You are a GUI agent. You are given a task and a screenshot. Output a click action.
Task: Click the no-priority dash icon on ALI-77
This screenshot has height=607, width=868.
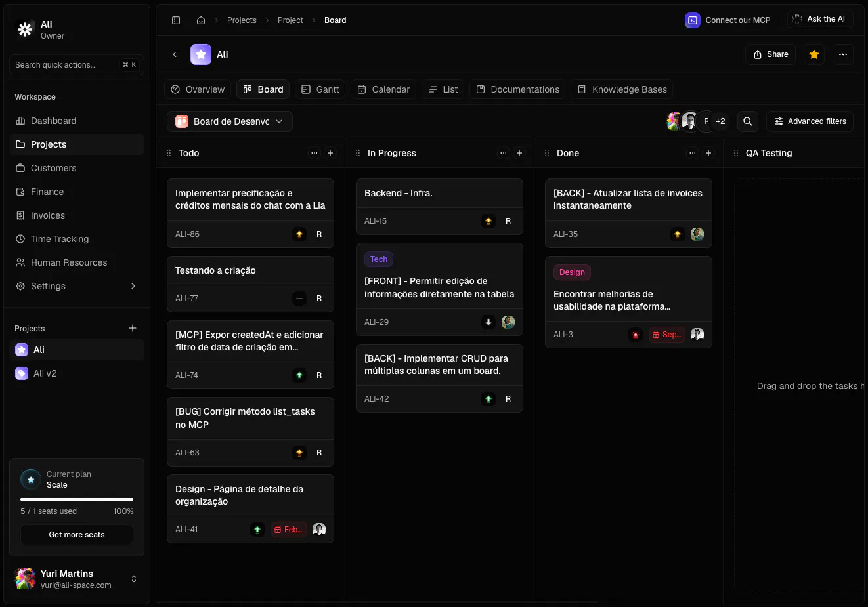(299, 299)
